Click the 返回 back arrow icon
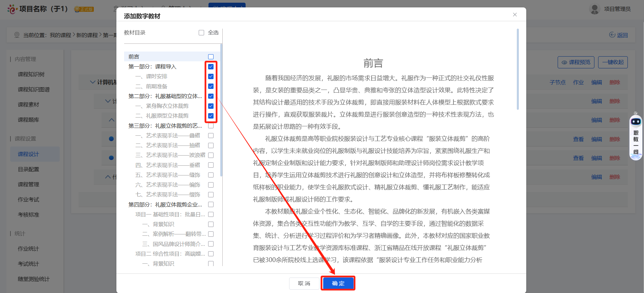Image resolution: width=644 pixels, height=293 pixels. [612, 35]
